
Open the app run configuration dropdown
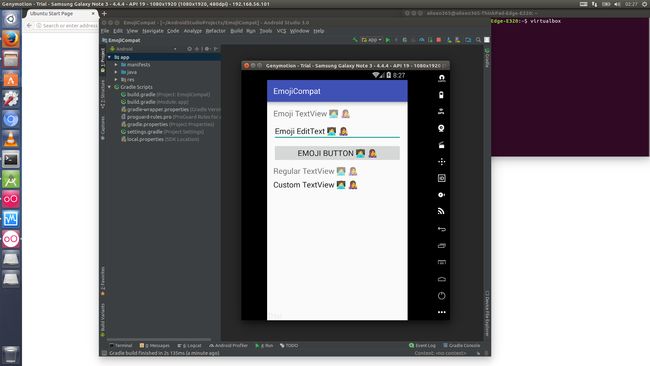[372, 40]
